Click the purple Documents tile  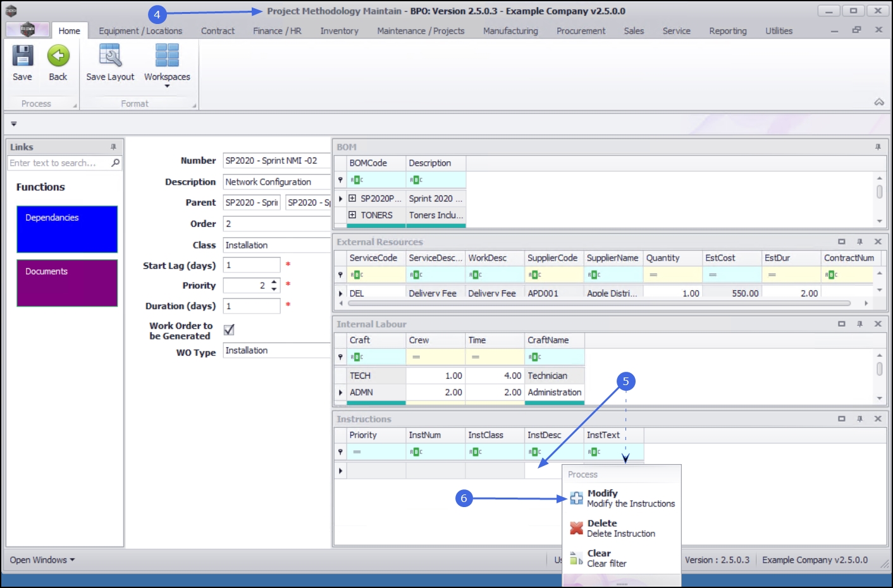pyautogui.click(x=67, y=283)
